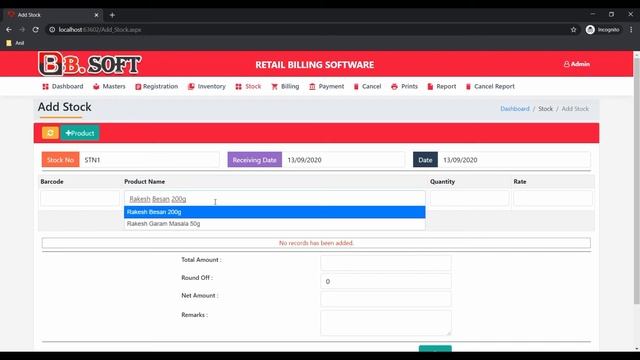Click the green submit button at bottom
Image resolution: width=640 pixels, height=360 pixels.
435,348
